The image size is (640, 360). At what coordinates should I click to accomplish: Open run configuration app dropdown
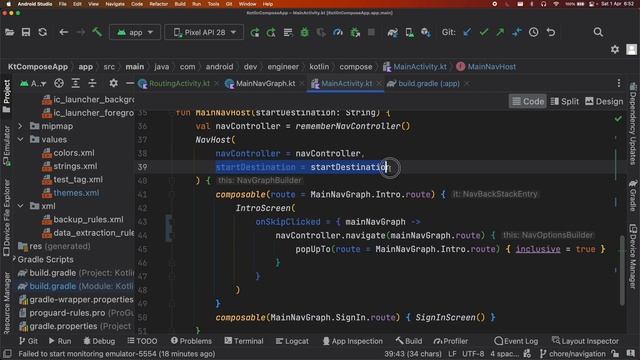[135, 32]
